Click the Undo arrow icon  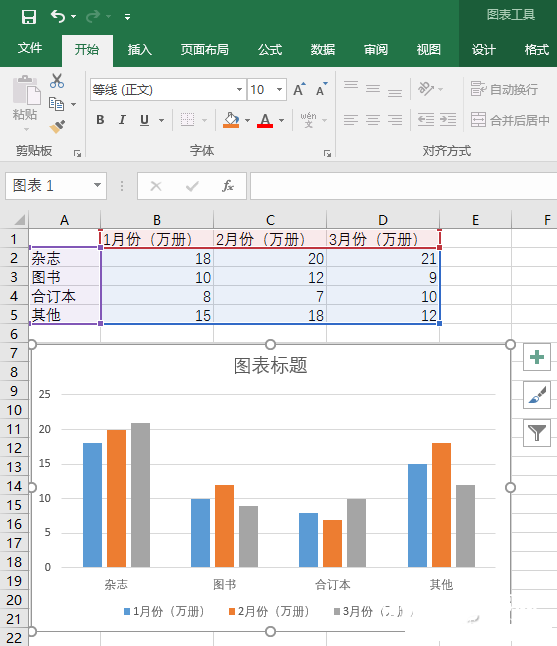[x=58, y=16]
